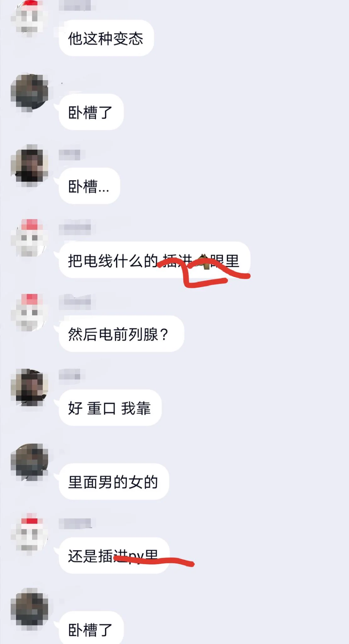This screenshot has width=349, height=644.
Task: Tap the avatar beside the 他这种变态 message
Action: point(29,18)
